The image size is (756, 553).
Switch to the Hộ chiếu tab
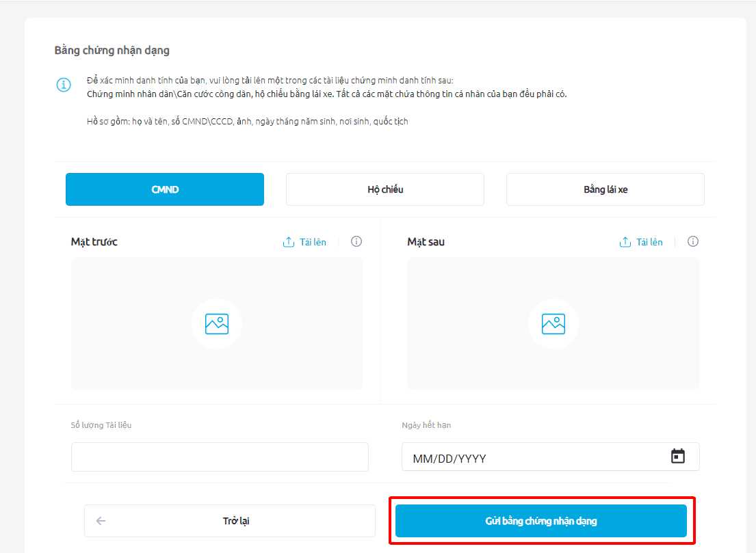pos(385,189)
